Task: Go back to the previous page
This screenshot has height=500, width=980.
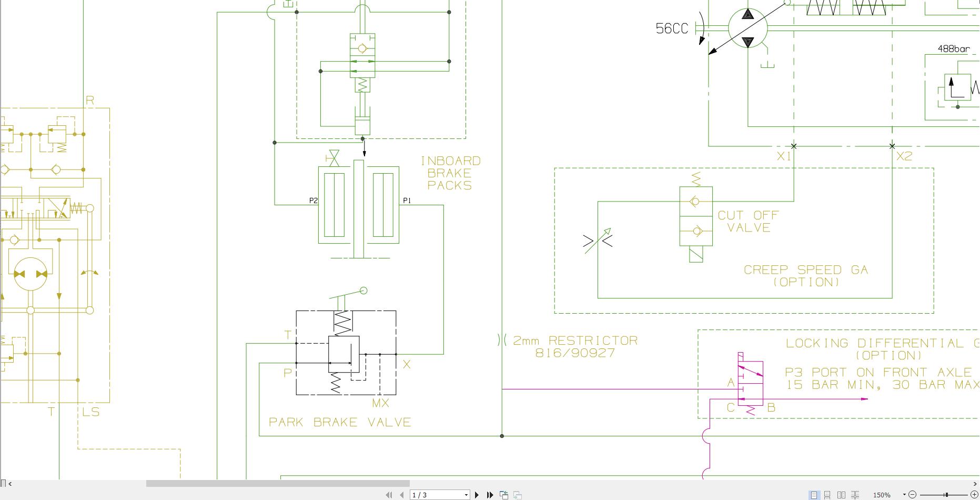Action: (401, 495)
